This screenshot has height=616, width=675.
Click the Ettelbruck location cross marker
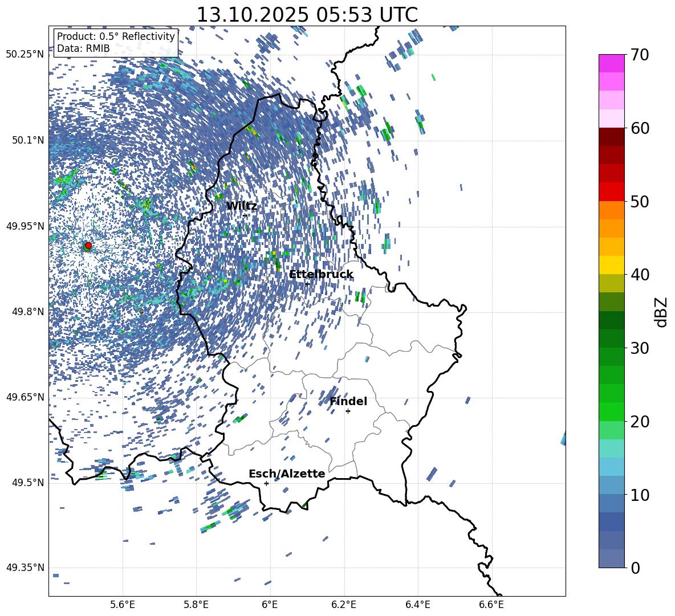click(307, 284)
